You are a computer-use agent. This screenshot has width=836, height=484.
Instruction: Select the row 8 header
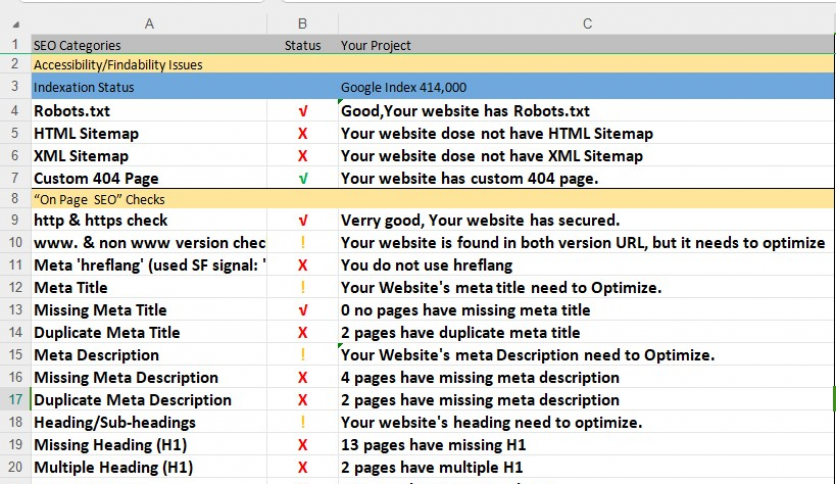pos(15,199)
